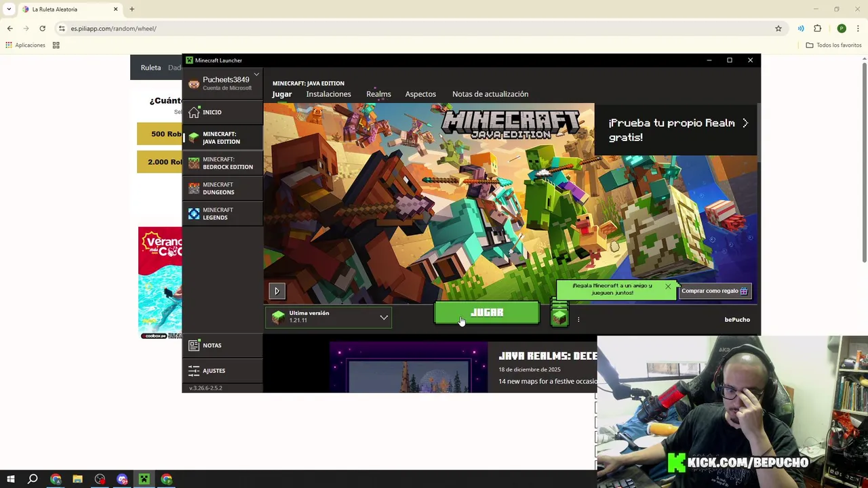Image resolution: width=868 pixels, height=488 pixels.
Task: Open the Notas section icon
Action: (x=194, y=345)
